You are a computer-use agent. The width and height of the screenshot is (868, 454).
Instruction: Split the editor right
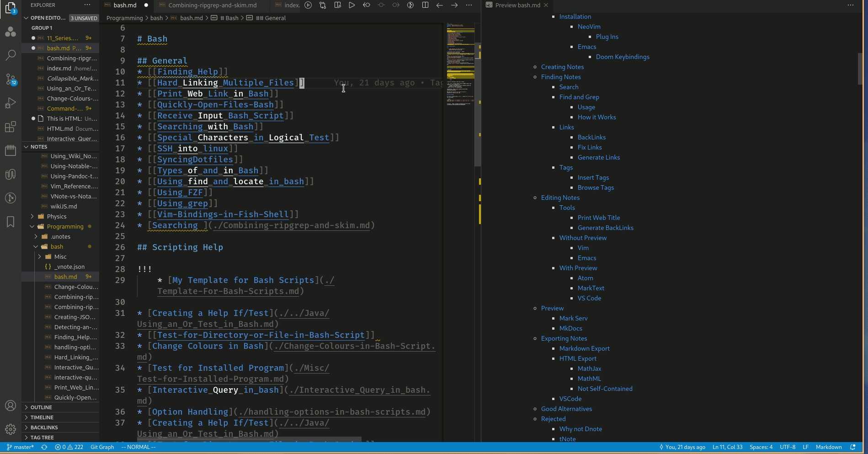(425, 5)
